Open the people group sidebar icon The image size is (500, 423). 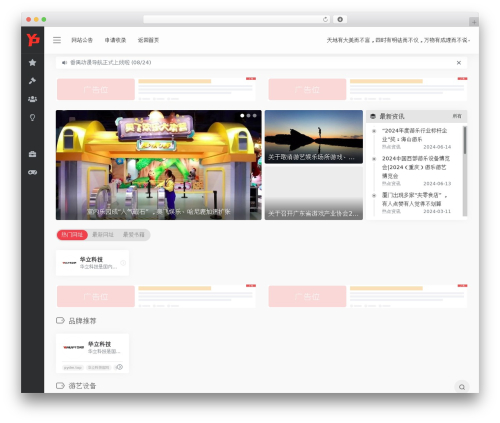point(32,99)
